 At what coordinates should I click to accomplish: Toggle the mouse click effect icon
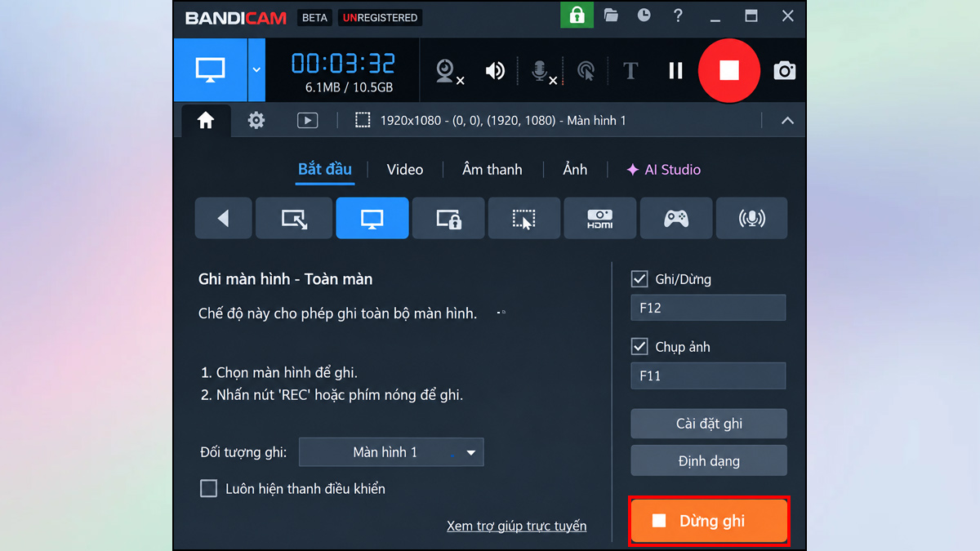coord(586,72)
